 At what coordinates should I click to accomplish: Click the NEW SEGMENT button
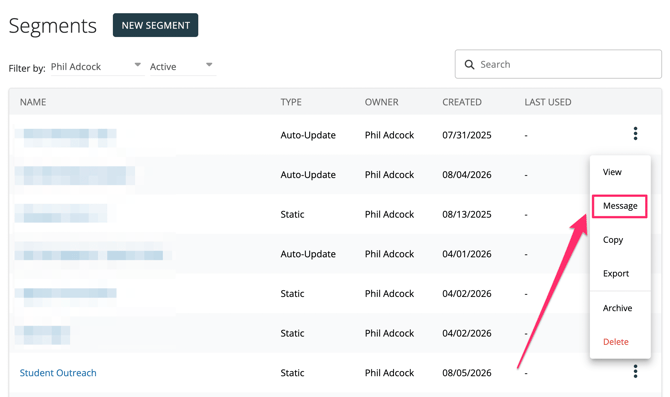[155, 25]
